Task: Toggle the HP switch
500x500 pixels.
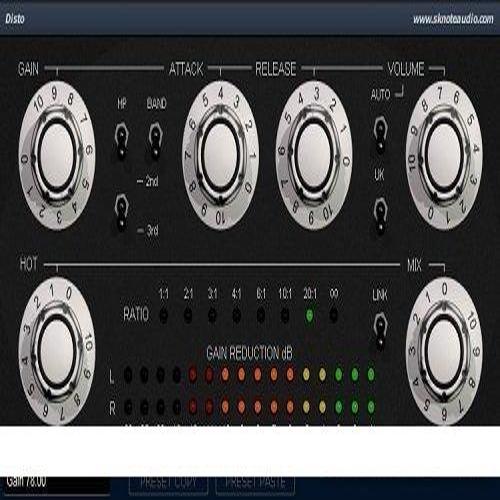Action: click(121, 140)
